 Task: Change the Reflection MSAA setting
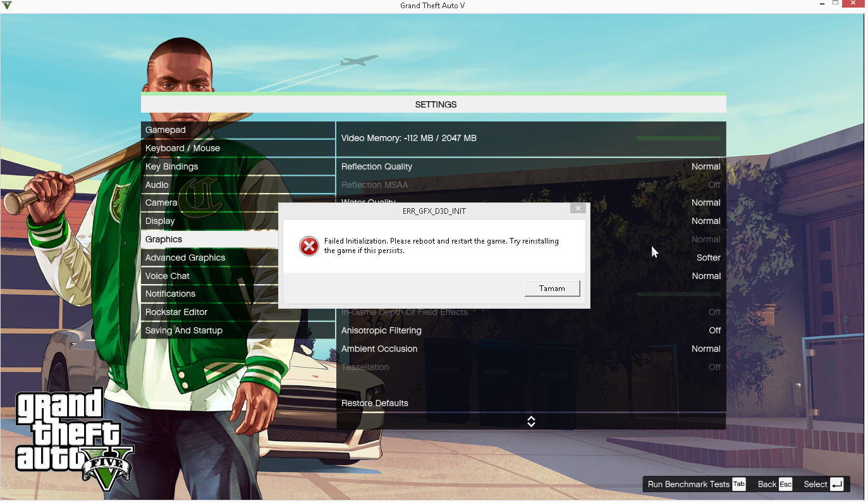(531, 185)
